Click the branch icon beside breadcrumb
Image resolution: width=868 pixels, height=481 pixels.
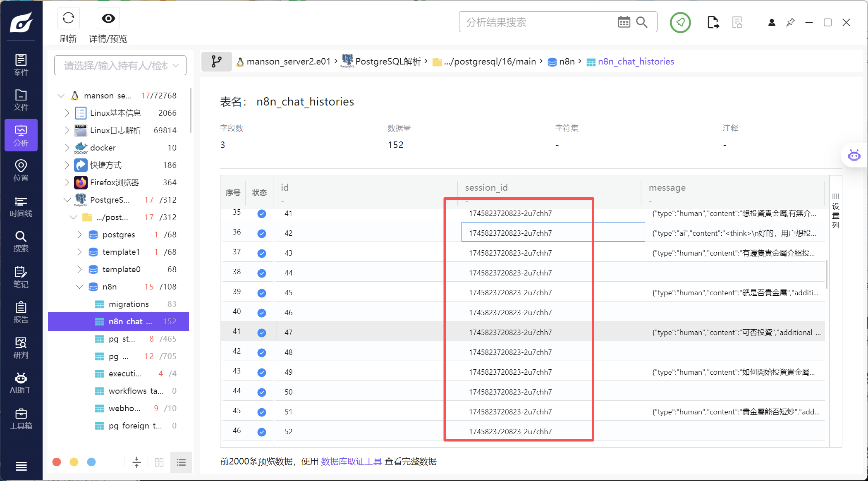[216, 62]
